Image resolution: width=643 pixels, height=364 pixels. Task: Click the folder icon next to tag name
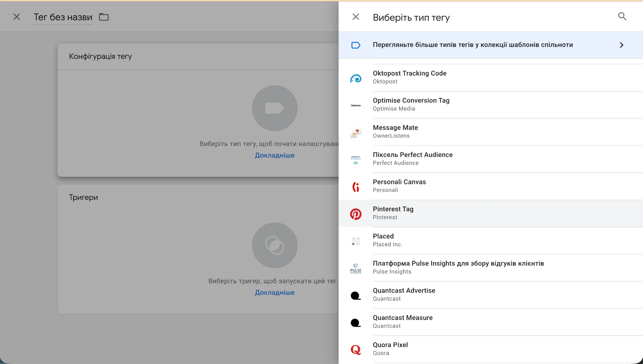click(104, 17)
